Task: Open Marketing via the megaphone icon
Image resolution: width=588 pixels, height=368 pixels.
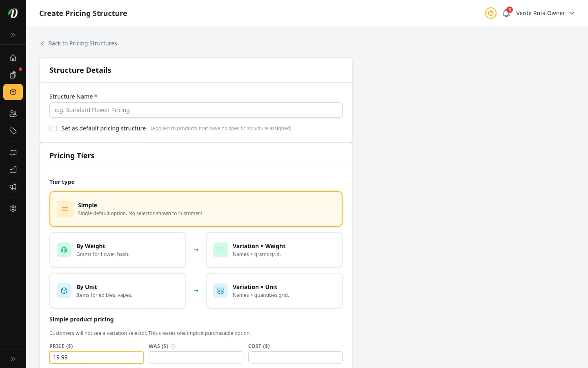Action: coord(13,187)
